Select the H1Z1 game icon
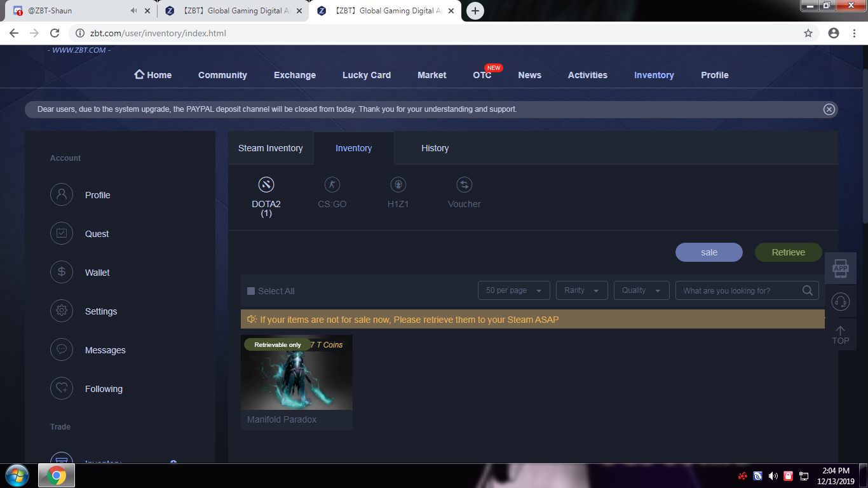 [x=398, y=185]
